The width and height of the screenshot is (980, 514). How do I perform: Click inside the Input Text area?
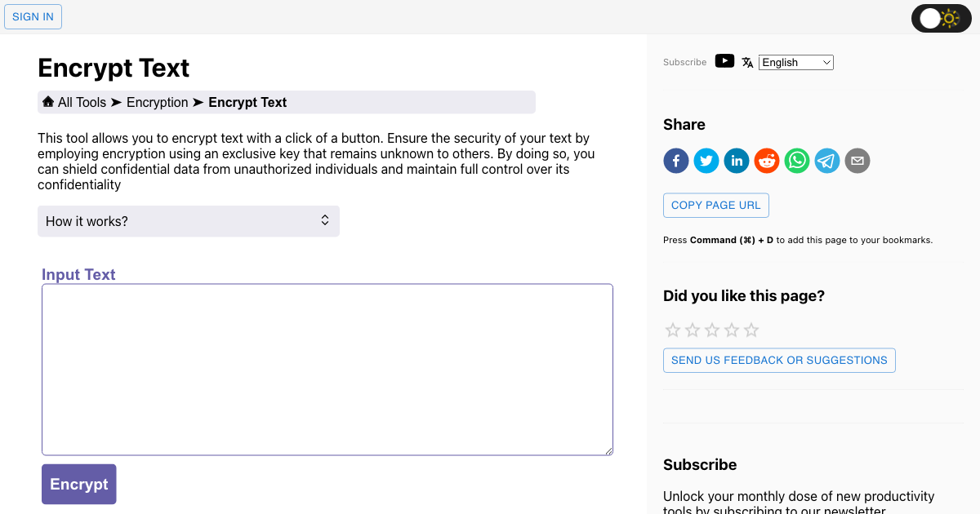[x=327, y=369]
